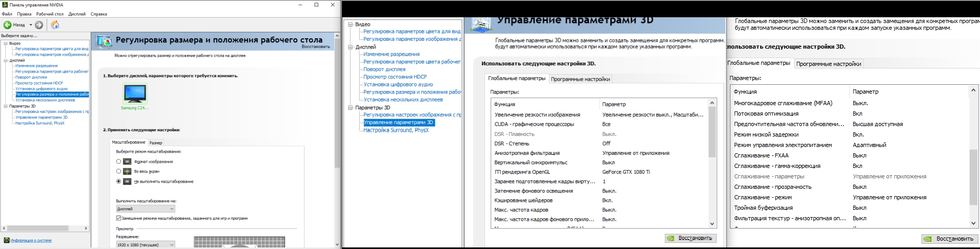Open the home page house icon
This screenshot has height=249, width=980.
point(55,25)
